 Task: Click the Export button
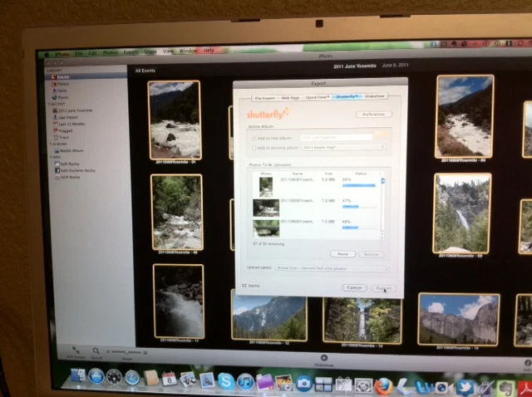[384, 288]
